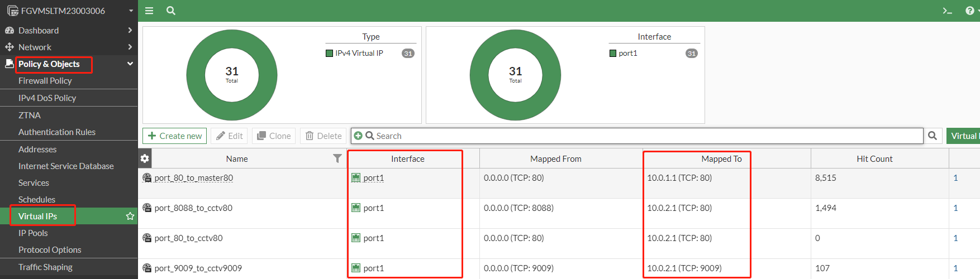The height and width of the screenshot is (279, 980).
Task: Open the CLI console icon
Action: point(947,11)
